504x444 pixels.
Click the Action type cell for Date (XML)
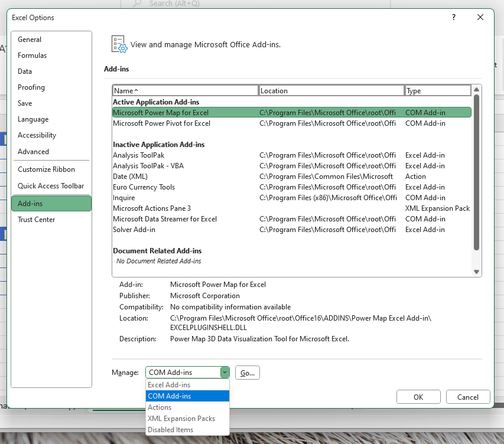click(415, 177)
